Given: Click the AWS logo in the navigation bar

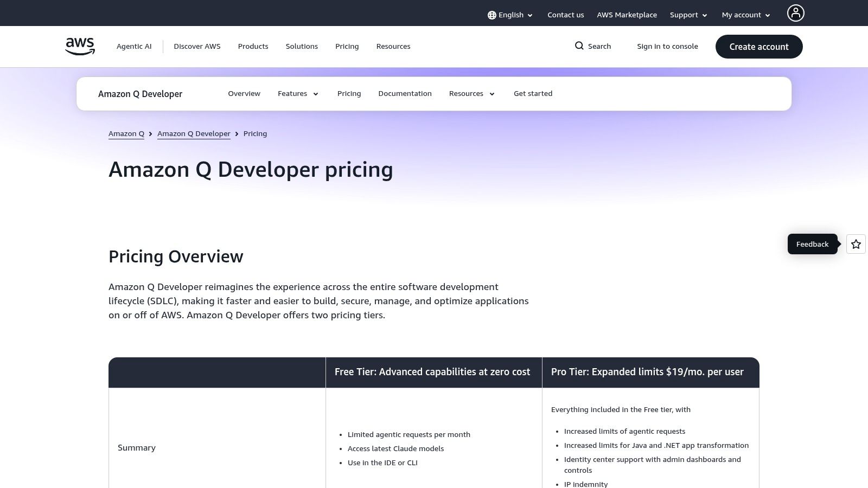Looking at the screenshot, I should pos(79,47).
